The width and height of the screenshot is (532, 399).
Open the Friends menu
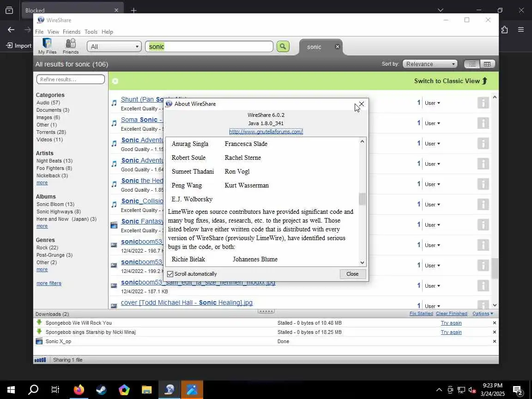(x=72, y=31)
